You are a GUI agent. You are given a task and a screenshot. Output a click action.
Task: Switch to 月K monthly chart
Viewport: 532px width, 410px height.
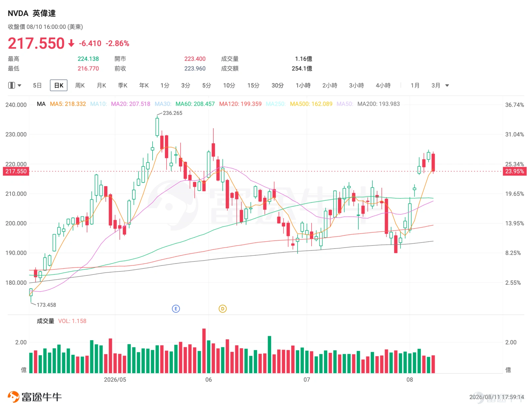click(x=101, y=85)
